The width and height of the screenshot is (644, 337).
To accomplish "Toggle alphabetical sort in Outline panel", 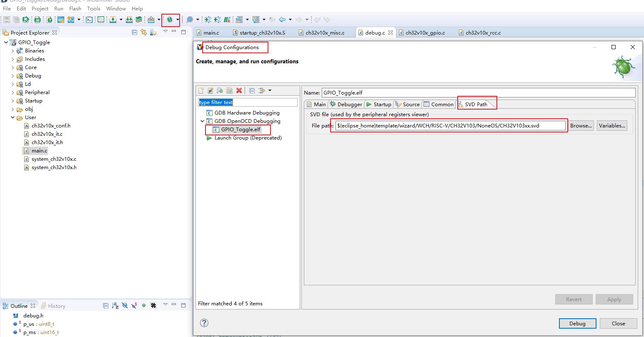I will click(x=115, y=305).
